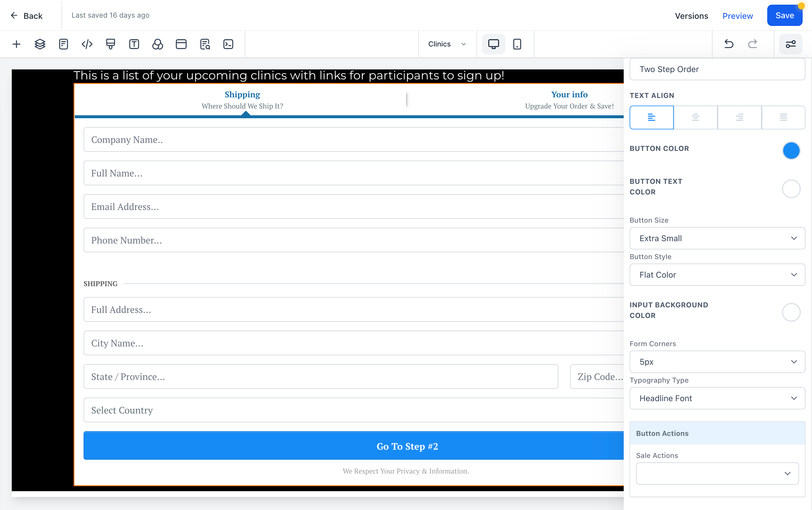Click the Company Name input field

click(x=353, y=139)
